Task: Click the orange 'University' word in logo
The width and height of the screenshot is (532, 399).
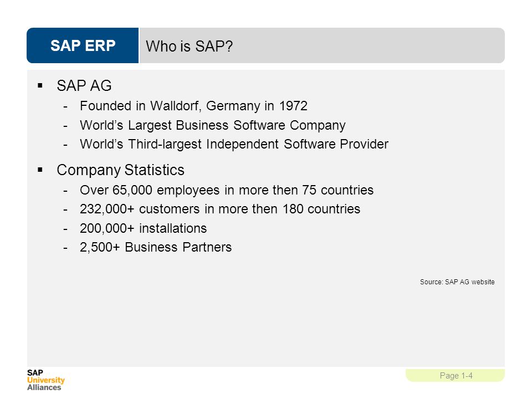Action: [x=46, y=380]
